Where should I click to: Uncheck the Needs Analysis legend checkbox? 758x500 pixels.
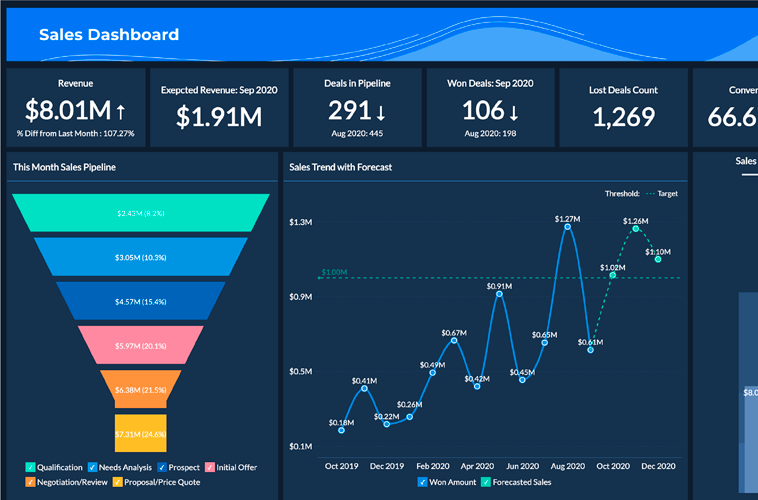(x=93, y=467)
